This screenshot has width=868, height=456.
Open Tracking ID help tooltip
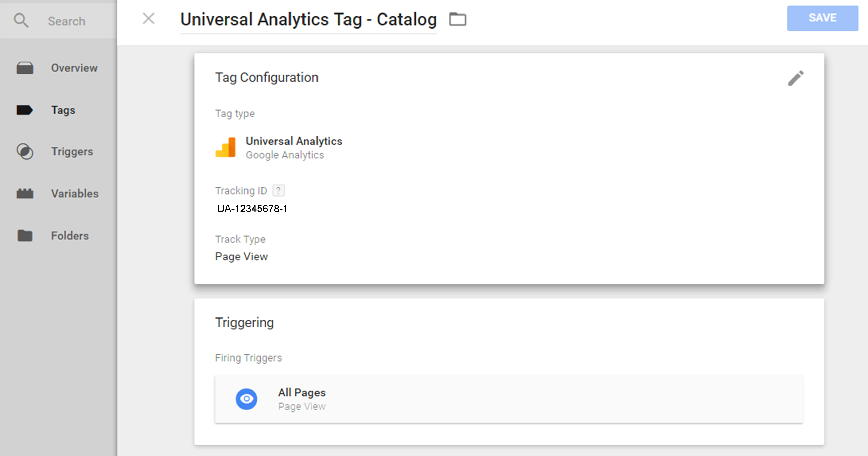pos(278,190)
